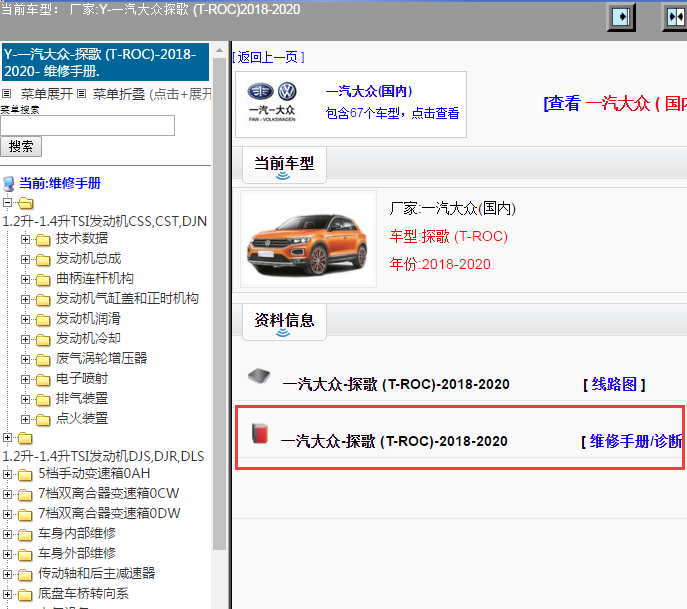687x609 pixels.
Task: Open 包含67个车型,点击查看 link
Action: tap(392, 113)
